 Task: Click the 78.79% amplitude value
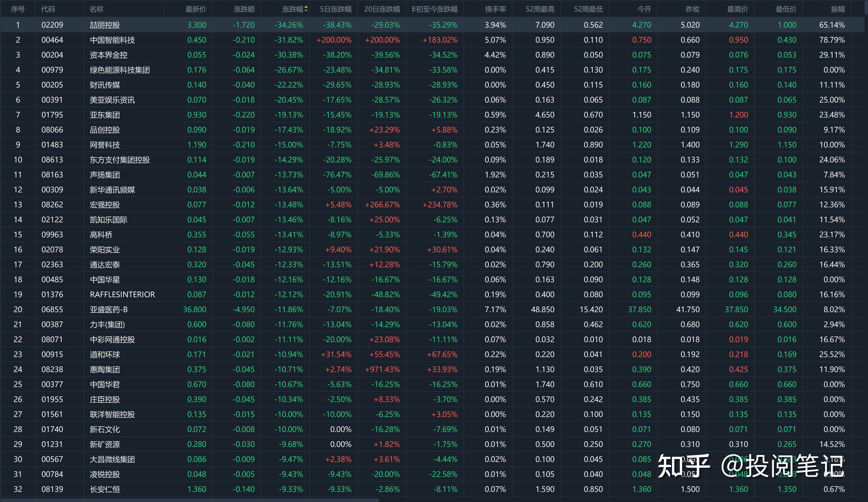tap(832, 40)
